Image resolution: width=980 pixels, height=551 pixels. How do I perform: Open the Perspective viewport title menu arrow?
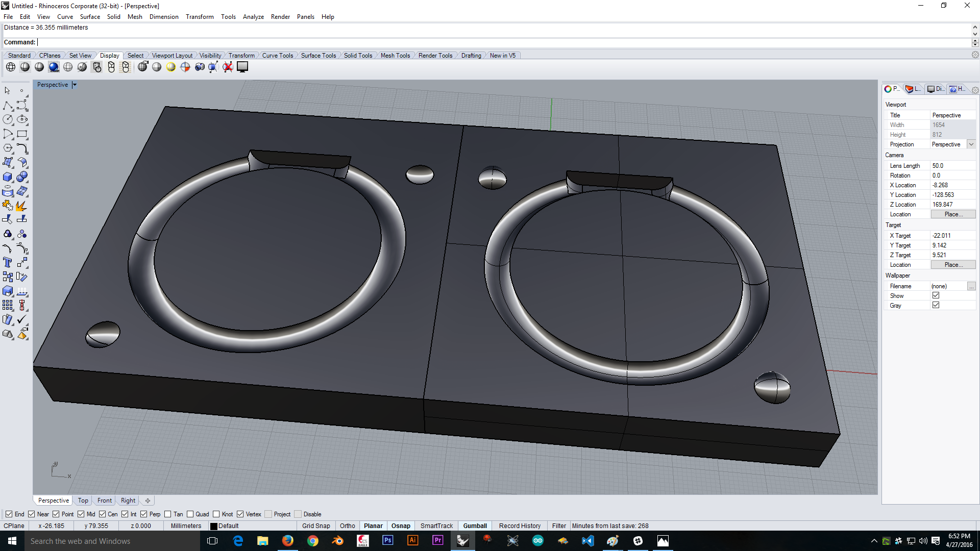point(75,85)
